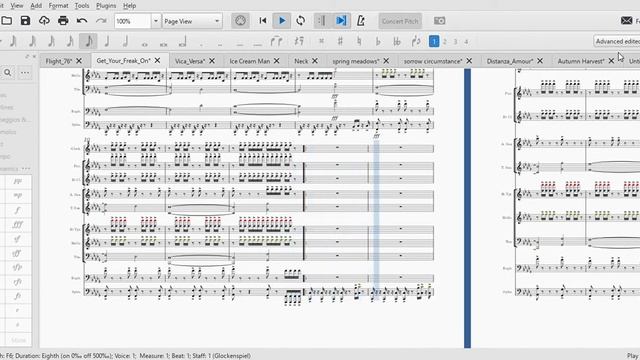Viewport: 640px width, 360px height.
Task: Open the Tools menu
Action: tap(82, 6)
